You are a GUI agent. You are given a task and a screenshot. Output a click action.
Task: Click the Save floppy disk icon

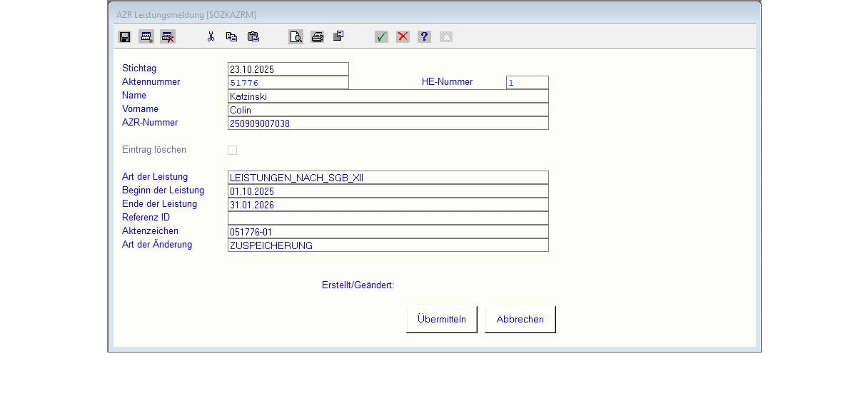pyautogui.click(x=125, y=36)
